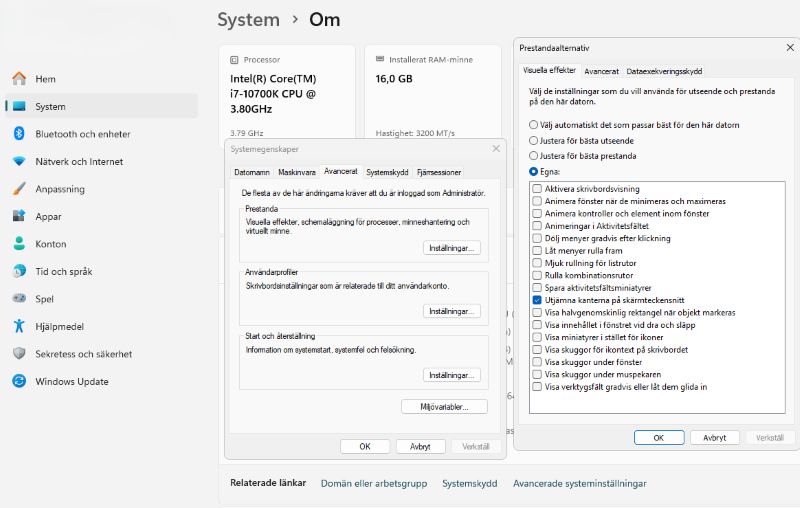Open Prestanda Inställningar button
This screenshot has height=508, width=800.
452,248
